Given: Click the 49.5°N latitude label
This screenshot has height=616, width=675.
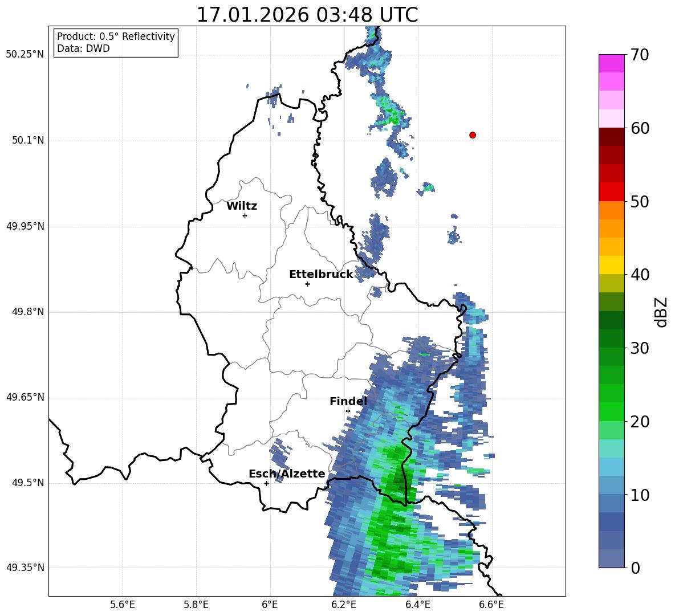Looking at the screenshot, I should coord(29,483).
